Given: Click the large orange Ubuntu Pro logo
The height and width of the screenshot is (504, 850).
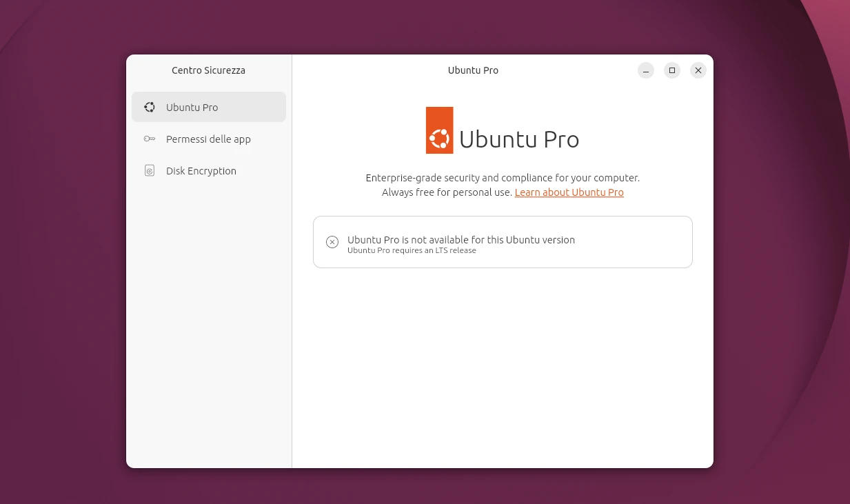Looking at the screenshot, I should [439, 130].
